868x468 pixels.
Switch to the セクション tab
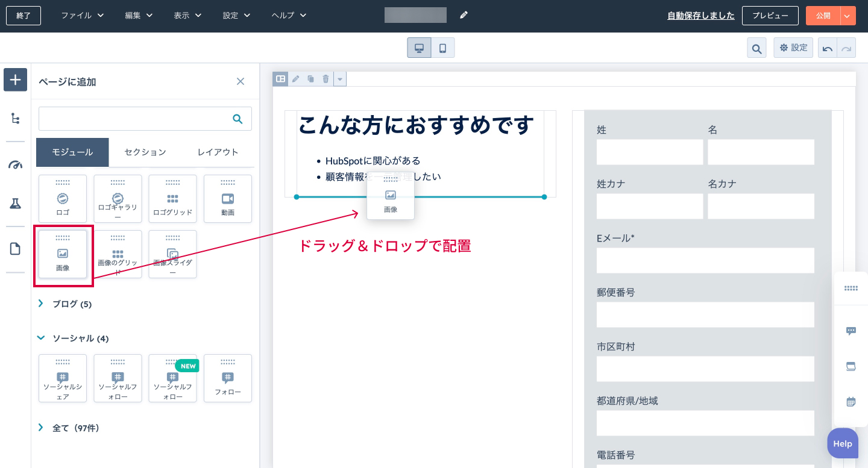145,152
